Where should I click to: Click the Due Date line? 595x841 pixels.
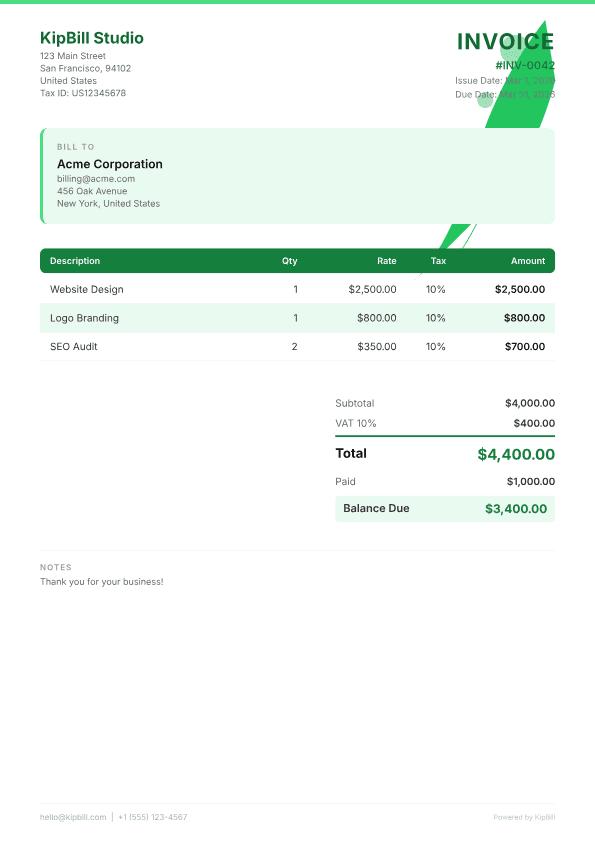click(505, 94)
